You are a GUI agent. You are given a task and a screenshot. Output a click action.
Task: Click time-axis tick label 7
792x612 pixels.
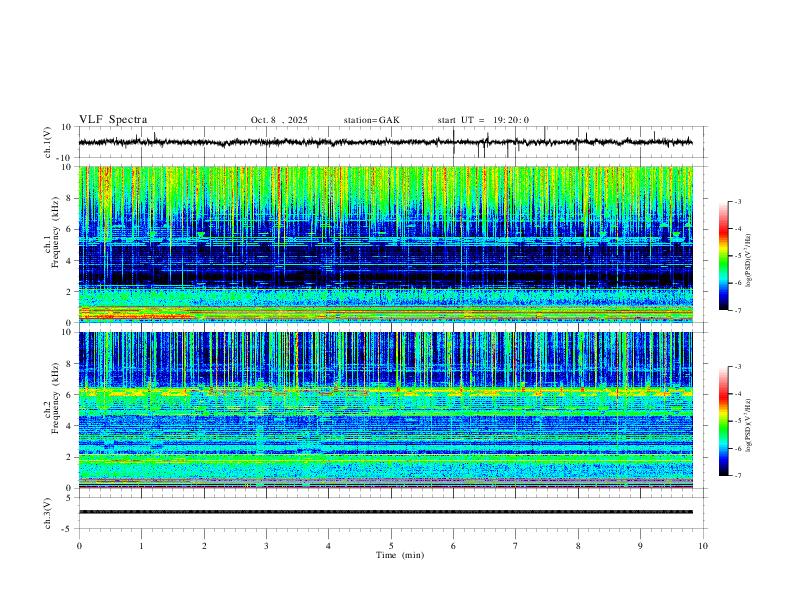pos(516,546)
